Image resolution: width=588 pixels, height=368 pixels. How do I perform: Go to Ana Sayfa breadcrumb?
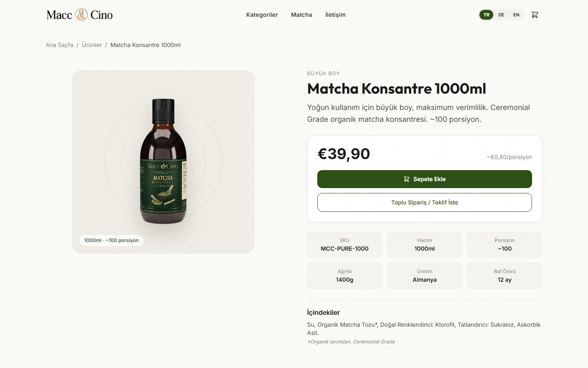coord(59,45)
